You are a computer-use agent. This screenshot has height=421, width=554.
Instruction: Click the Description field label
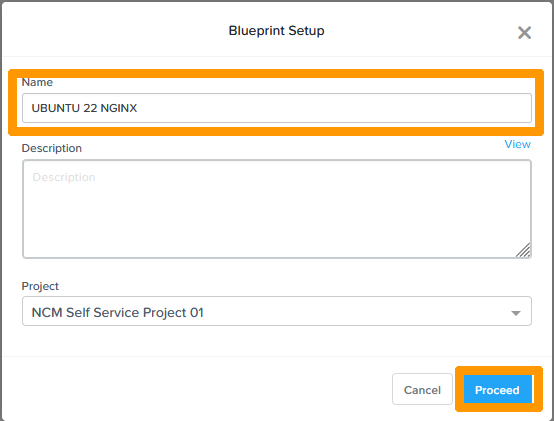[52, 148]
